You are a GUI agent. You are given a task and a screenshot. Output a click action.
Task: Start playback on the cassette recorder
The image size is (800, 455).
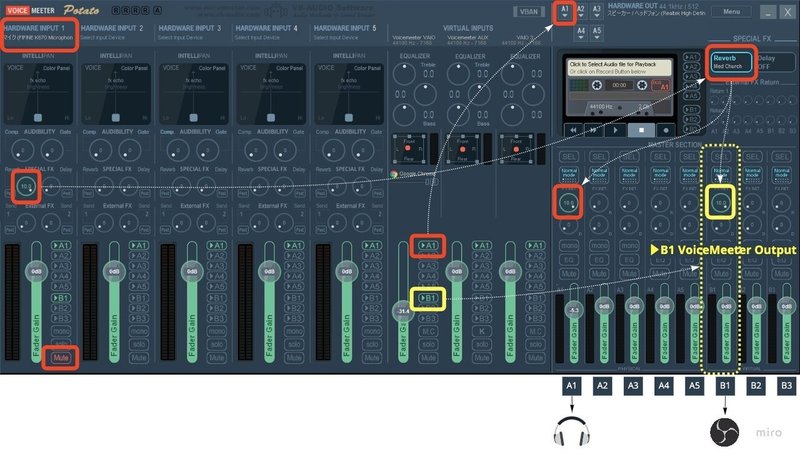click(615, 130)
